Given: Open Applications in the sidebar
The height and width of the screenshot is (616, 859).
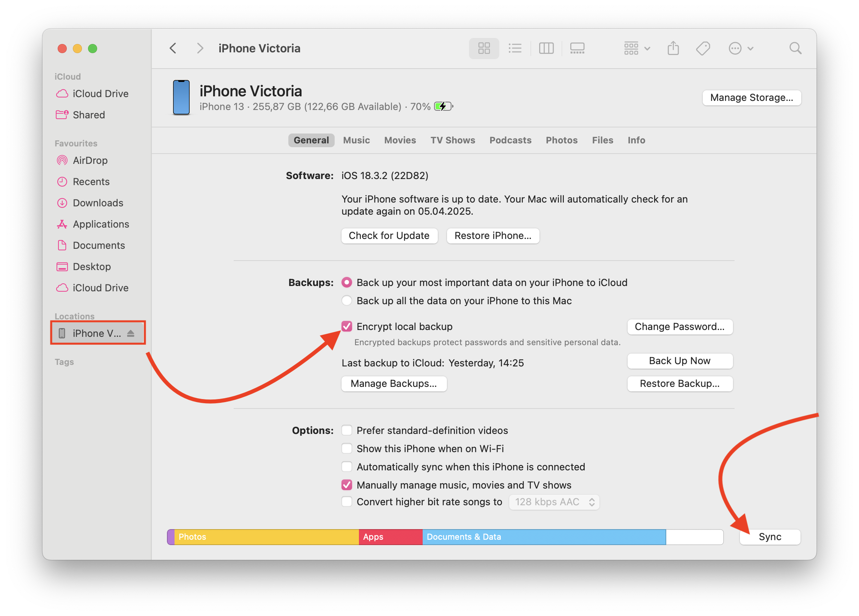Looking at the screenshot, I should click(x=101, y=224).
